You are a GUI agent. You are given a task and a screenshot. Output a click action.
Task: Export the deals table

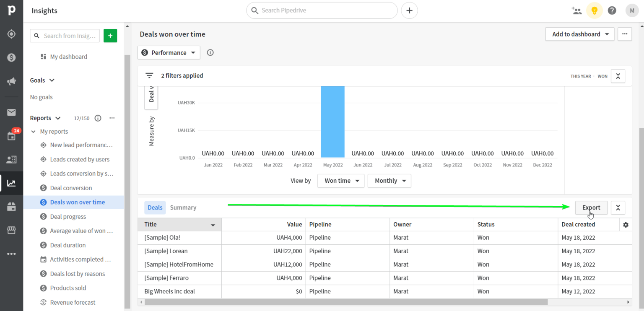click(x=591, y=207)
